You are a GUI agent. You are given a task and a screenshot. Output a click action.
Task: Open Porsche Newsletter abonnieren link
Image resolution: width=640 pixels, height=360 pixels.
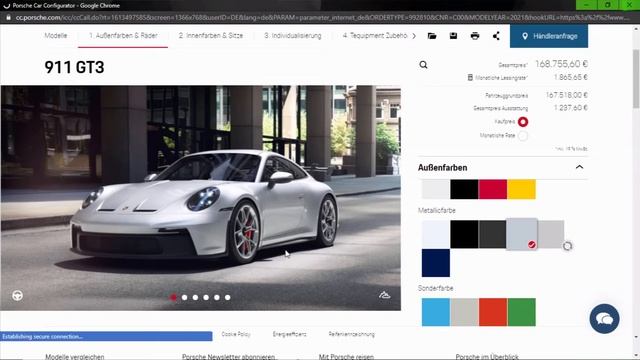(x=229, y=356)
